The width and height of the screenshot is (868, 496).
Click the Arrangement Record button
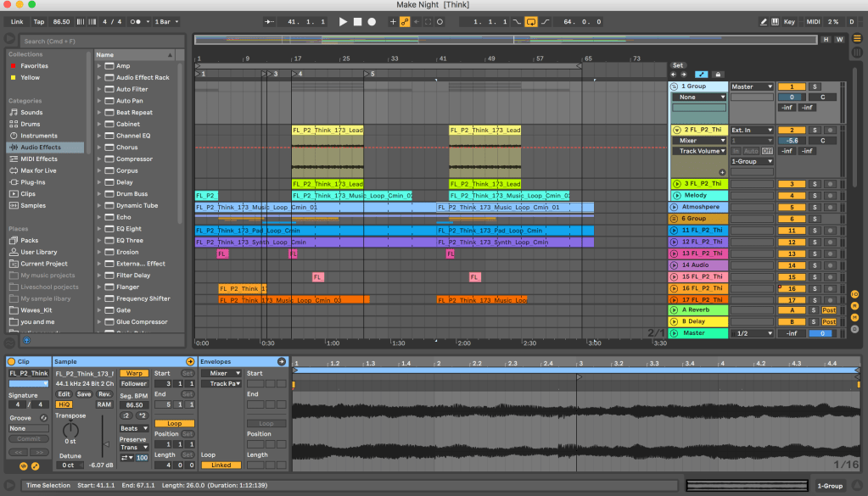point(372,21)
